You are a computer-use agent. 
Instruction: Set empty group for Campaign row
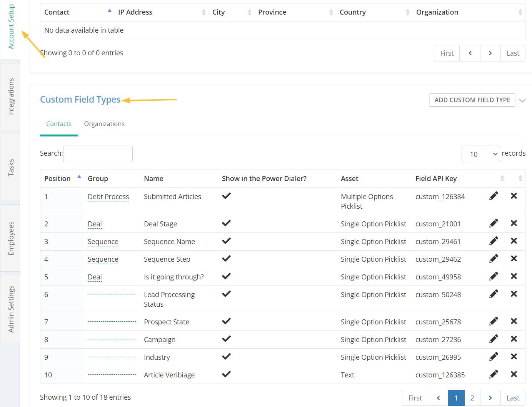pos(112,339)
